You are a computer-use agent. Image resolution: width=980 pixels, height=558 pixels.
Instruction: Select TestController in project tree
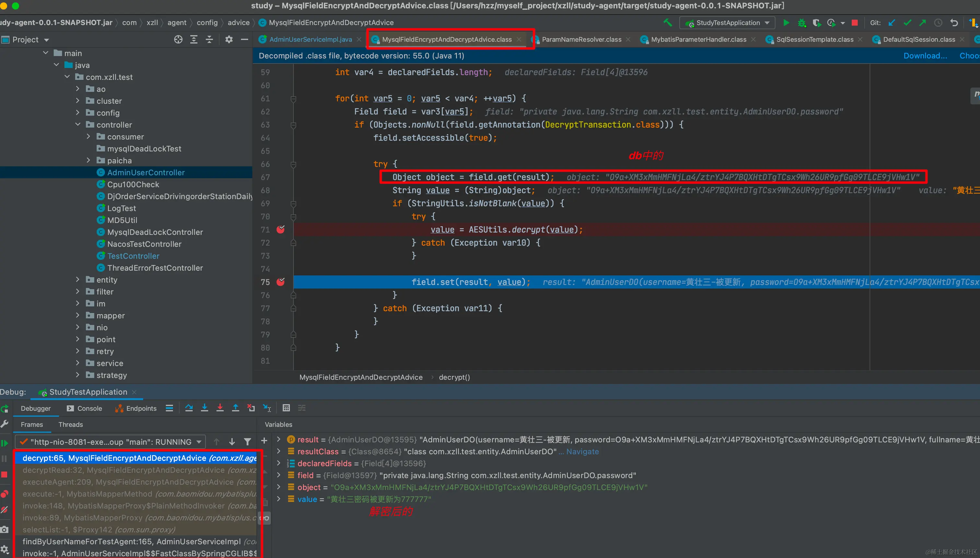[133, 256]
